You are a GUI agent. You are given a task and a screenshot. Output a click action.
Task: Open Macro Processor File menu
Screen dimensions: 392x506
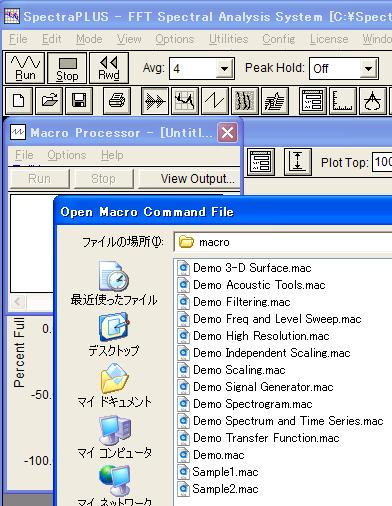point(24,155)
